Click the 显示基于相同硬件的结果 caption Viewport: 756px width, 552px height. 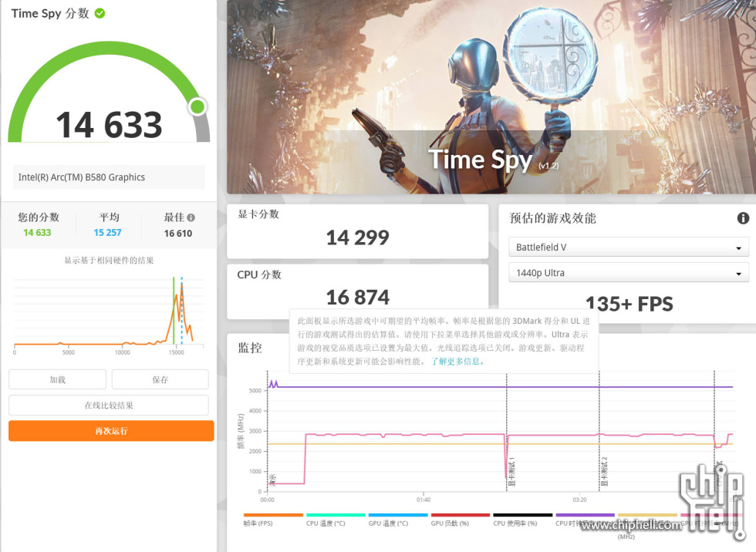point(109,261)
